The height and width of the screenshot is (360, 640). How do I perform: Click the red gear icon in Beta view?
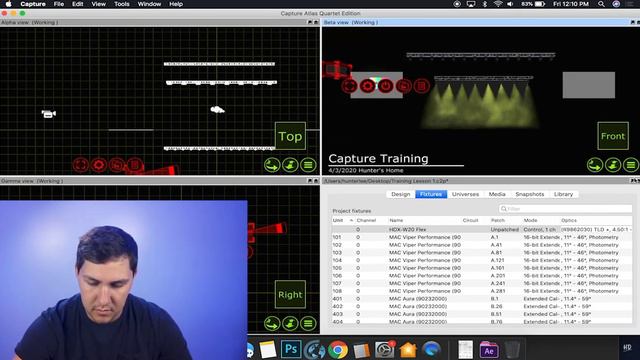(x=367, y=86)
